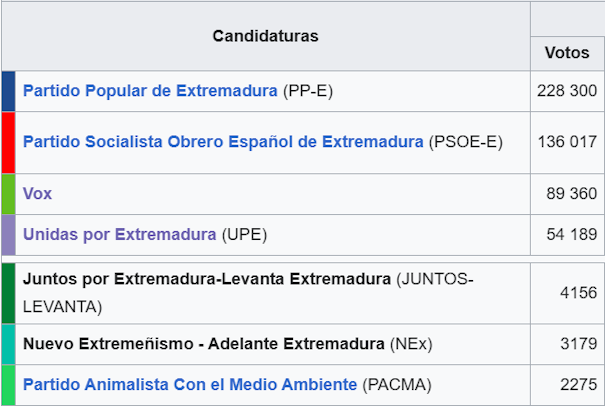Select the 2275 votes cell for PACMA
This screenshot has width=605, height=406.
566,385
